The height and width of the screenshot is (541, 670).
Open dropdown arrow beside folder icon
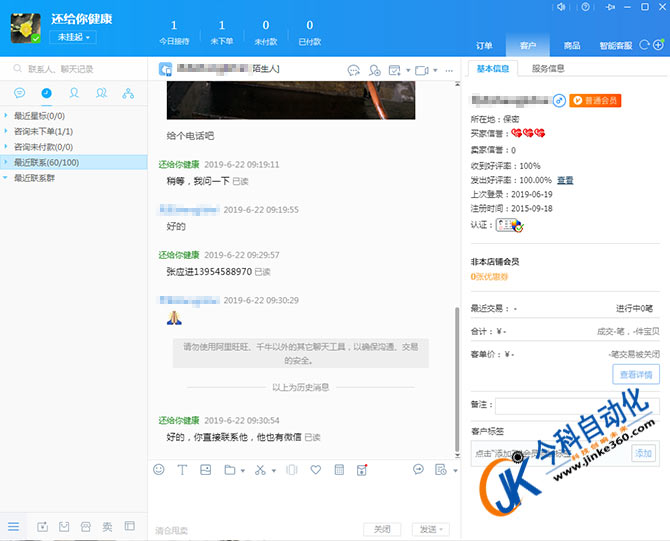(243, 470)
